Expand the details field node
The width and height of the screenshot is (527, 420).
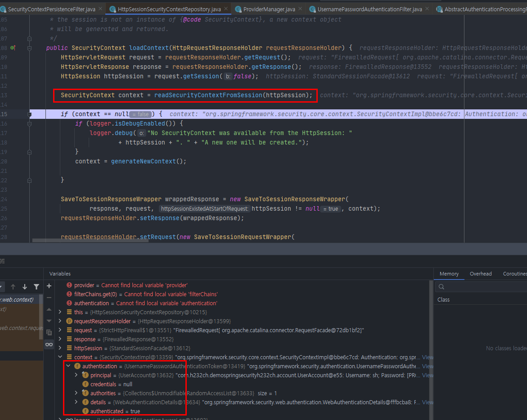coord(77,402)
